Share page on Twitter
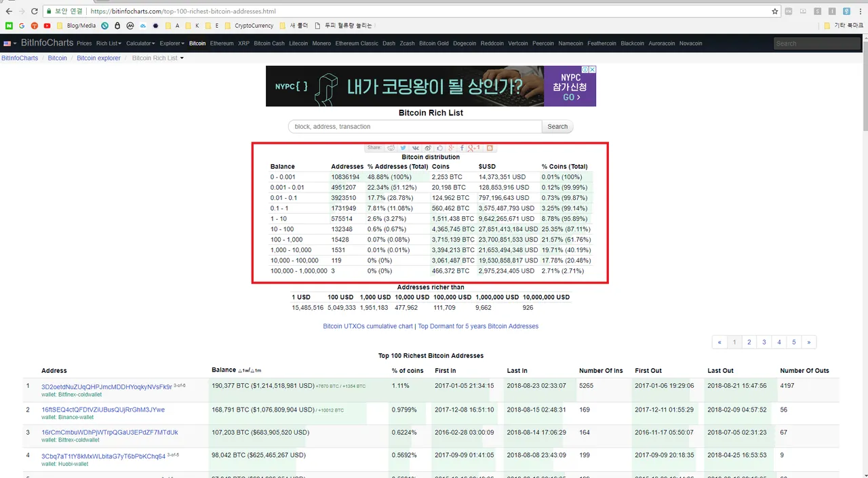Image resolution: width=868 pixels, height=478 pixels. tap(403, 147)
